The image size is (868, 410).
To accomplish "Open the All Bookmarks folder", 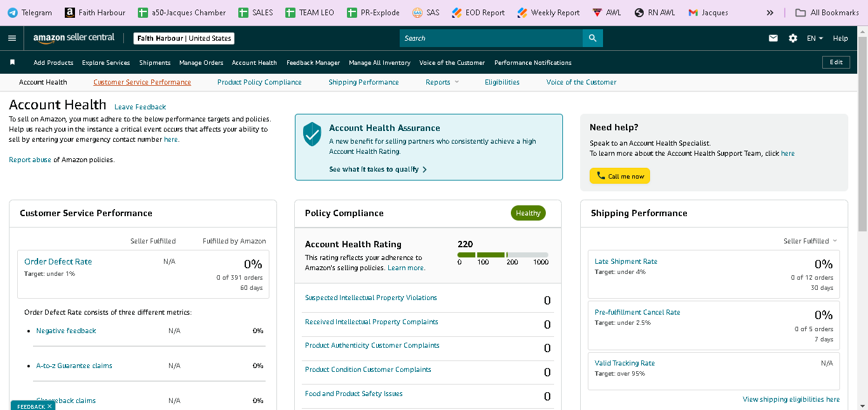I will point(827,13).
